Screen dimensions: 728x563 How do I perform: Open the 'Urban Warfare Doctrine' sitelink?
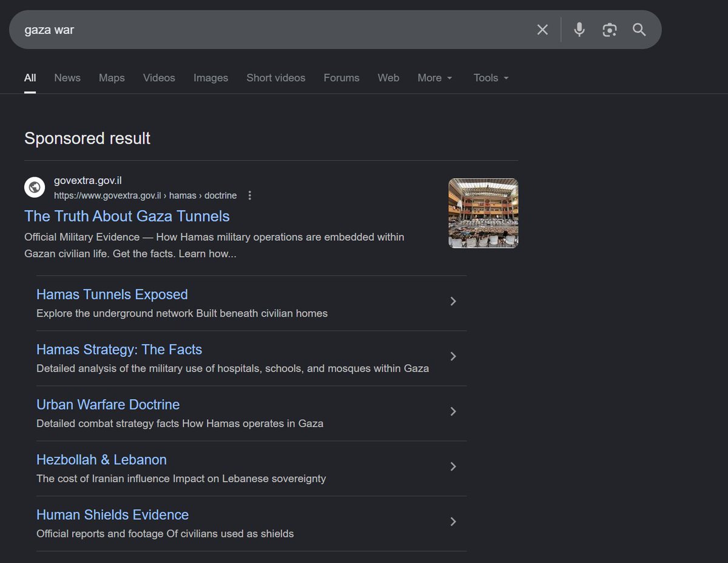click(108, 405)
